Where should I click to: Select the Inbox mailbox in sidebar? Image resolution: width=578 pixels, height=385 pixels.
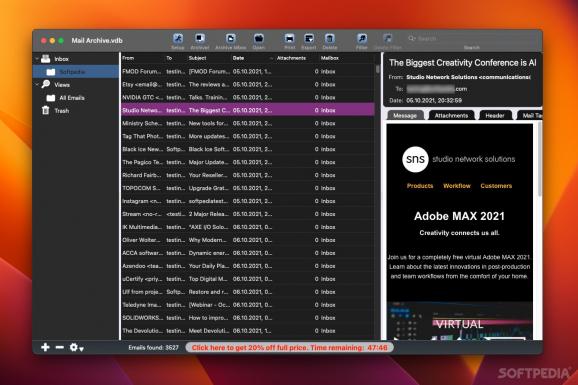(61, 59)
